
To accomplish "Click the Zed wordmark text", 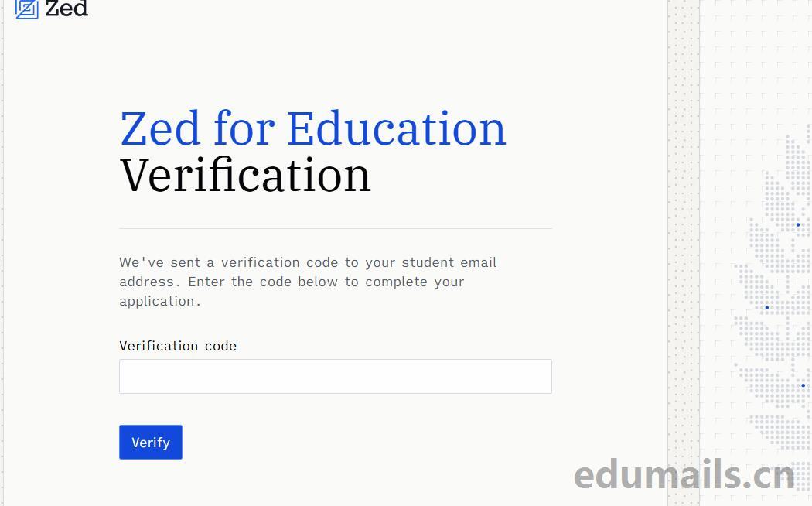I will click(x=67, y=9).
